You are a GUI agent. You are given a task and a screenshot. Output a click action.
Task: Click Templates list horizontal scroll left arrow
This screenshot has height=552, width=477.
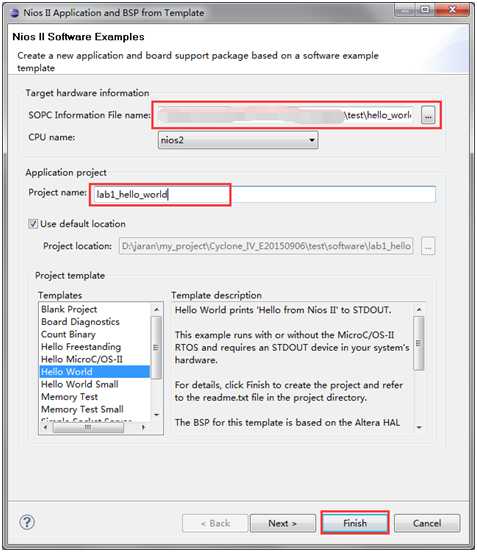pos(45,427)
